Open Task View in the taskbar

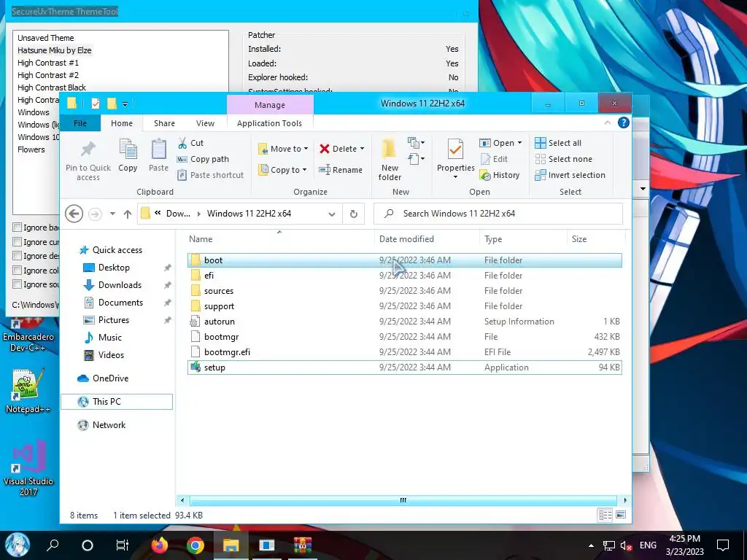point(123,545)
